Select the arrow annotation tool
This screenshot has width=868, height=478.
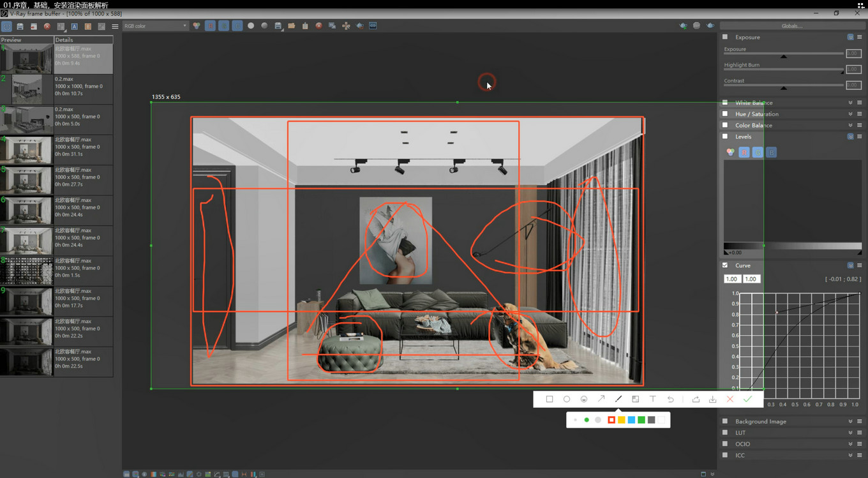coord(601,399)
